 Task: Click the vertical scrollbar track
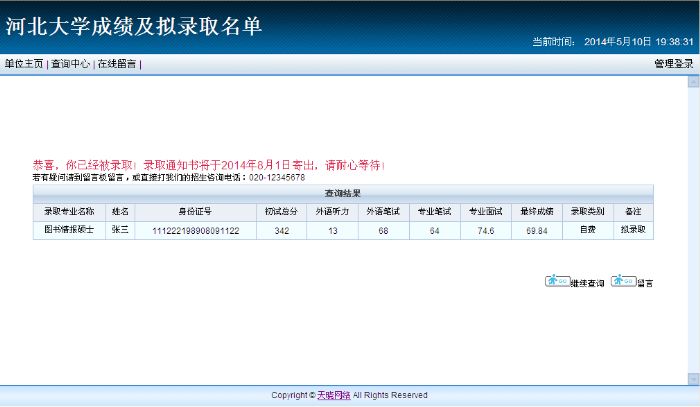pos(691,230)
